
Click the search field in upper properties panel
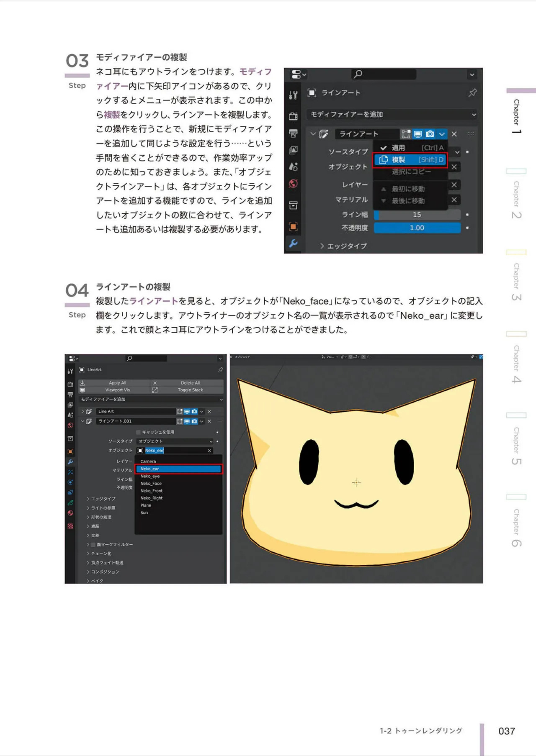pyautogui.click(x=384, y=74)
